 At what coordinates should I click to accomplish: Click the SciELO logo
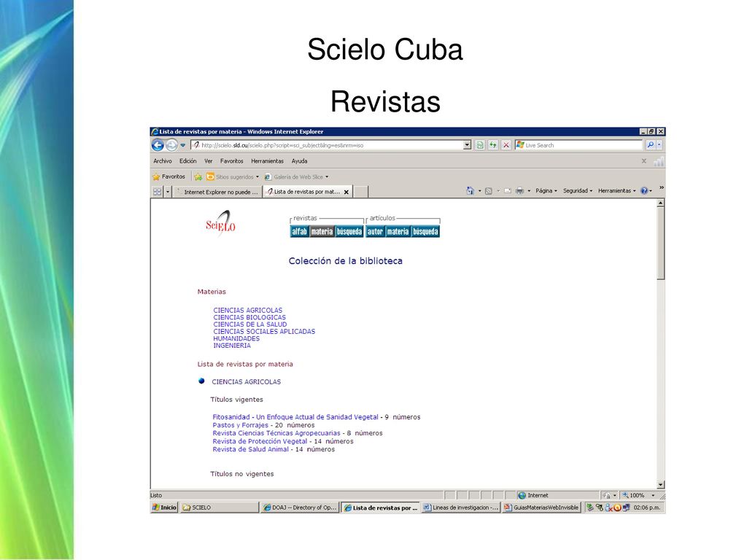click(x=220, y=224)
